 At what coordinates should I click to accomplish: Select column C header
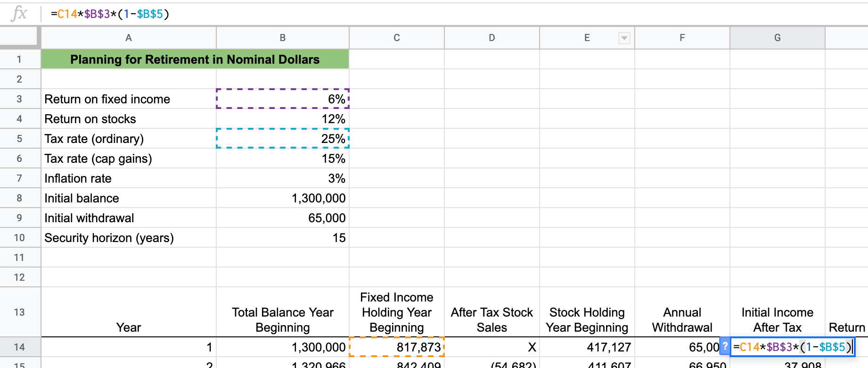(x=397, y=38)
